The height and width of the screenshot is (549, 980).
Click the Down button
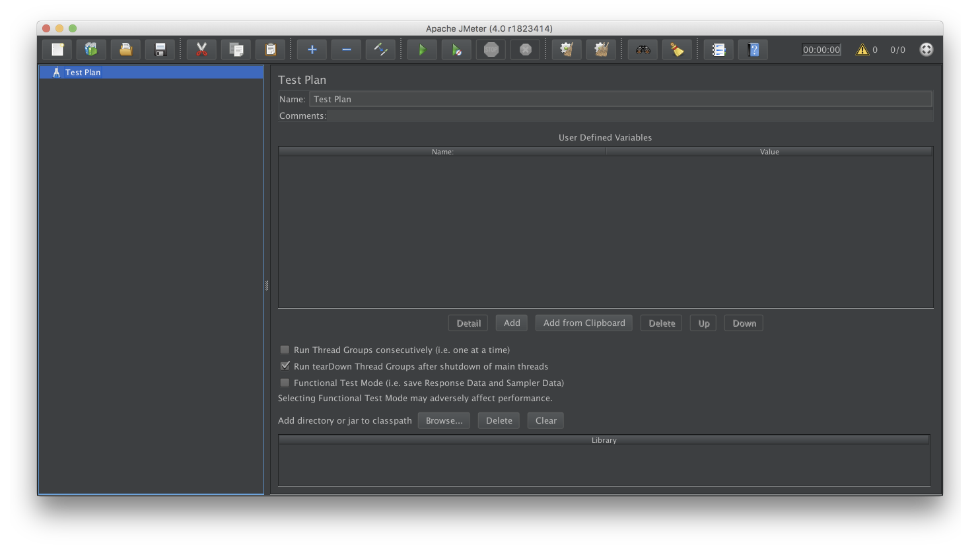click(744, 323)
